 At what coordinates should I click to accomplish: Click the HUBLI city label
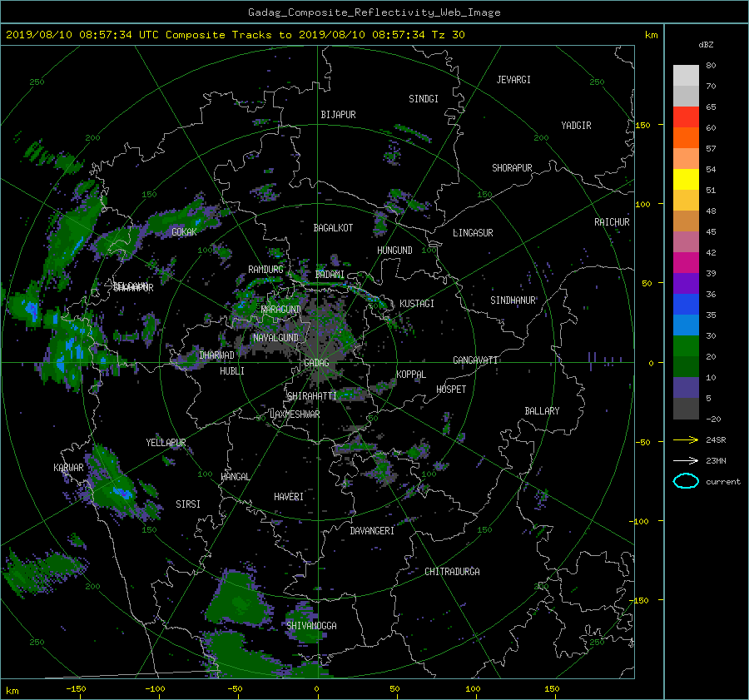click(x=232, y=370)
